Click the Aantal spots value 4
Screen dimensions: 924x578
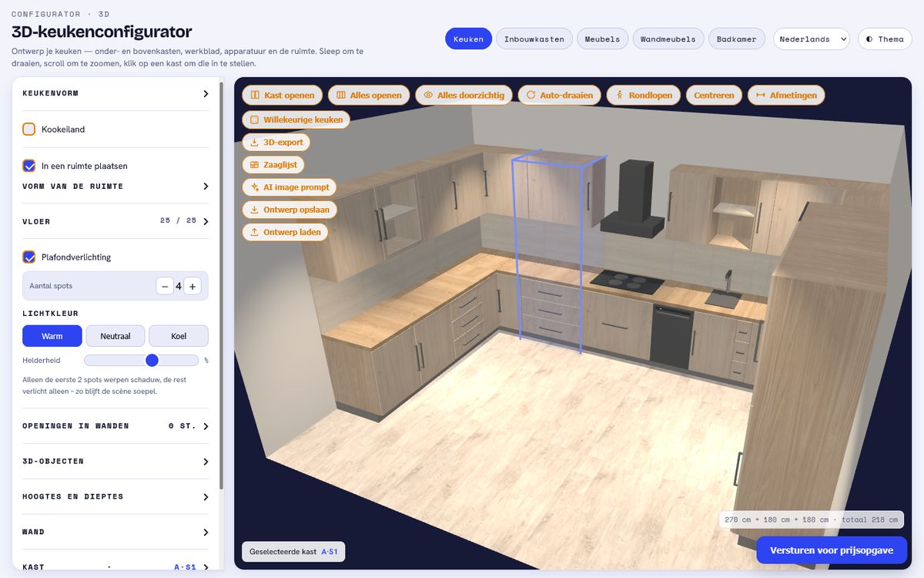tap(179, 286)
